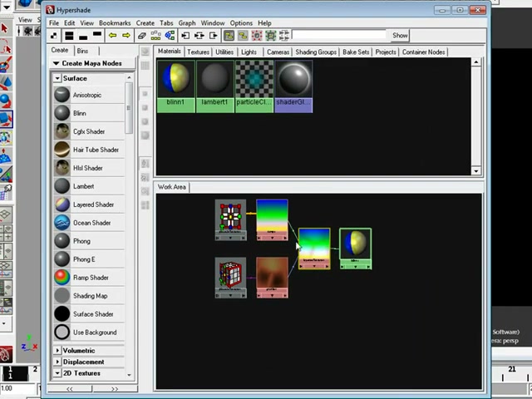Switch to the Cameras tab

pos(278,52)
